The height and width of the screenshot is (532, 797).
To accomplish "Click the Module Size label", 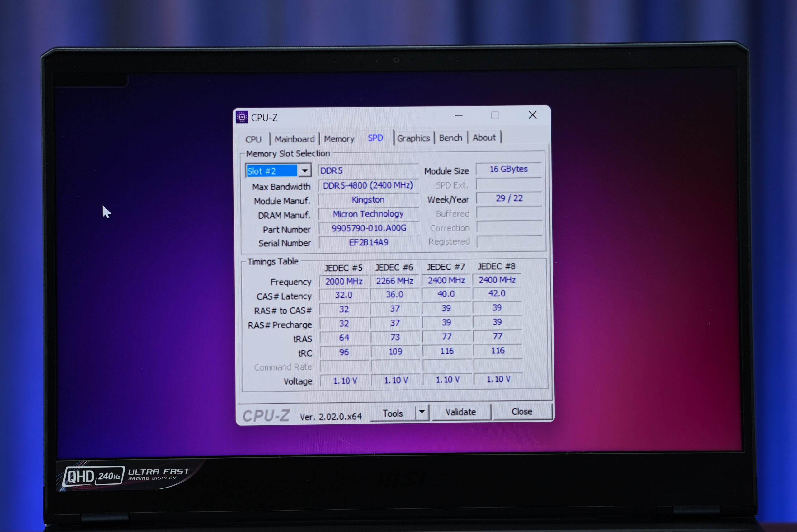I will (446, 171).
